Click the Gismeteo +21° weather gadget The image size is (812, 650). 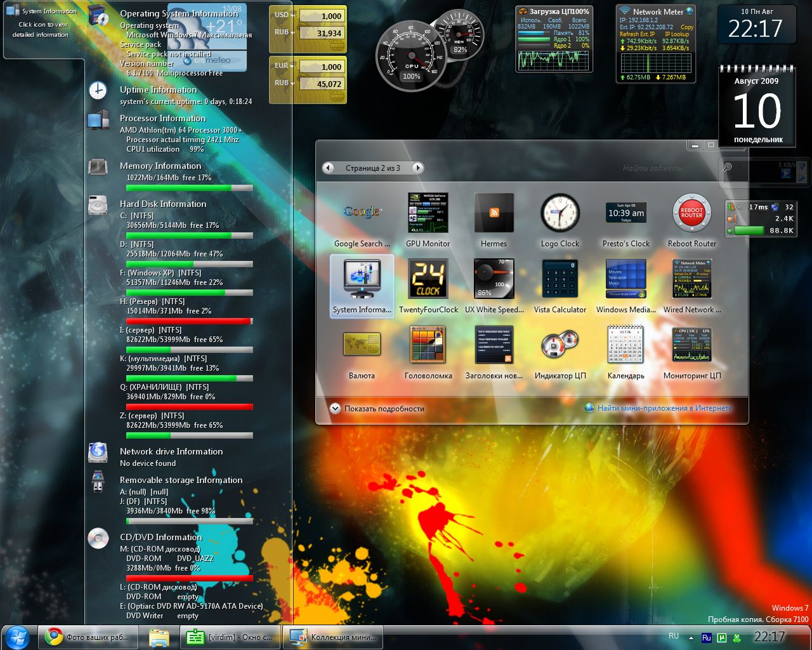tap(206, 37)
